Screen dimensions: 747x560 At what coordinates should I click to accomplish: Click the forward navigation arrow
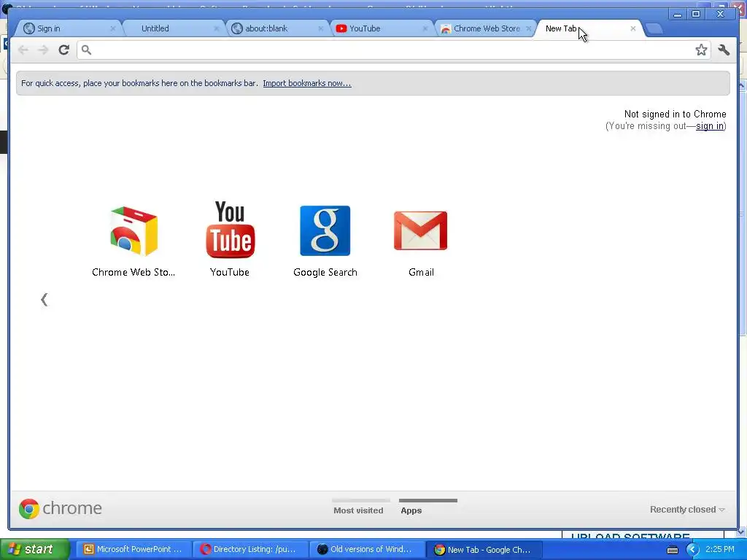[x=43, y=50]
